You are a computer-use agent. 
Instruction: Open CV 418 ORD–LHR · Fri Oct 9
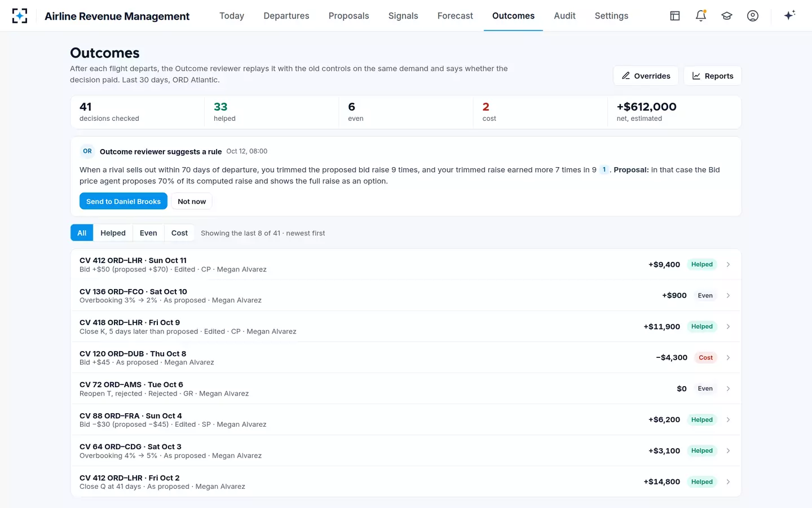tap(406, 326)
